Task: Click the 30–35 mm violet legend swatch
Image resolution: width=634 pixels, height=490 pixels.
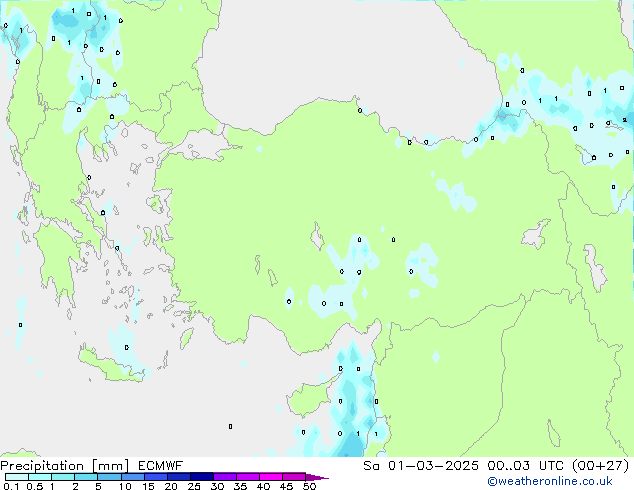Action: click(225, 477)
